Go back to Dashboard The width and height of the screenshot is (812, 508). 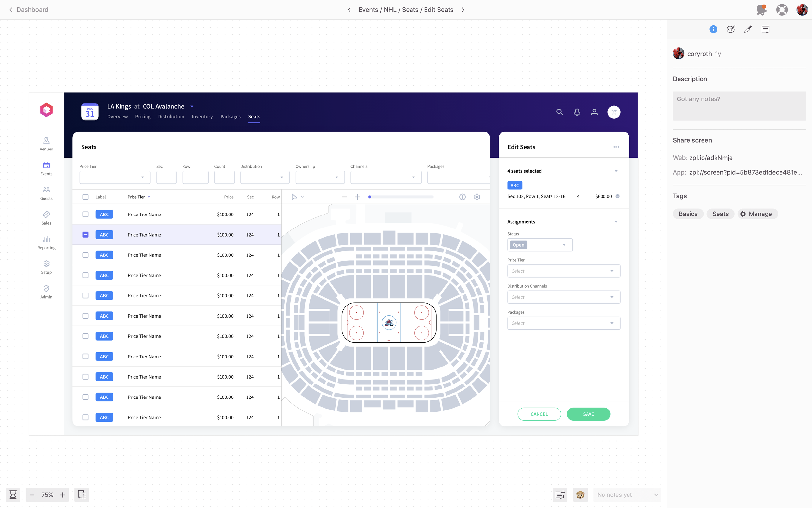pos(29,10)
